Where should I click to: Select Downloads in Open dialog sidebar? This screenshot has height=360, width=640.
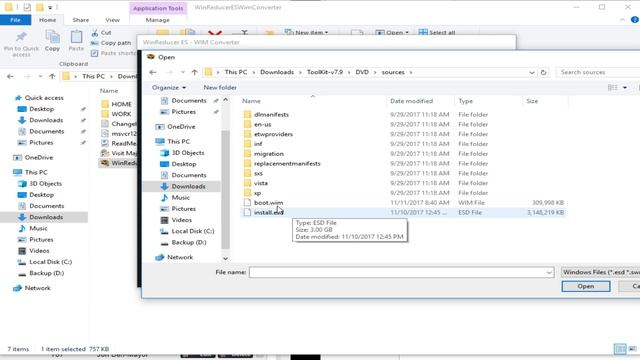(188, 186)
